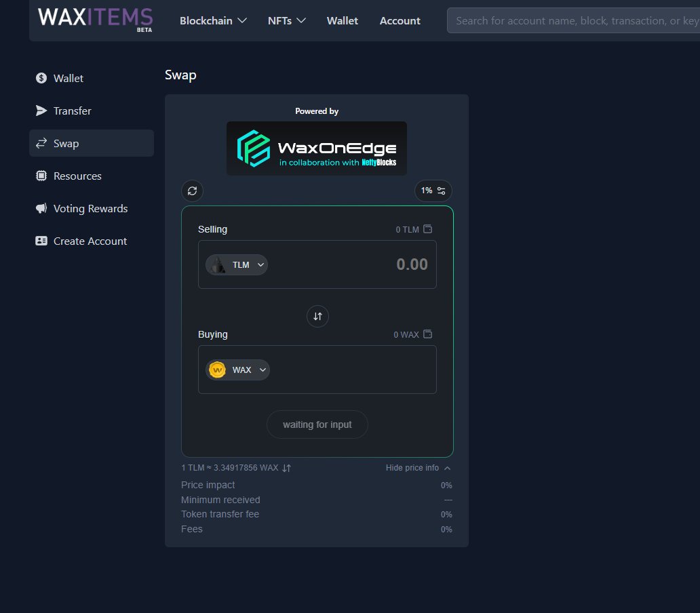This screenshot has height=613, width=700.
Task: Click the WAX balance wallet icon
Action: click(428, 334)
